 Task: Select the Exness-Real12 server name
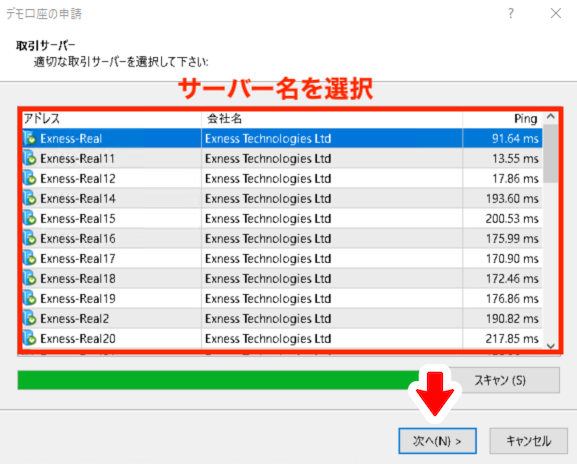(x=78, y=178)
